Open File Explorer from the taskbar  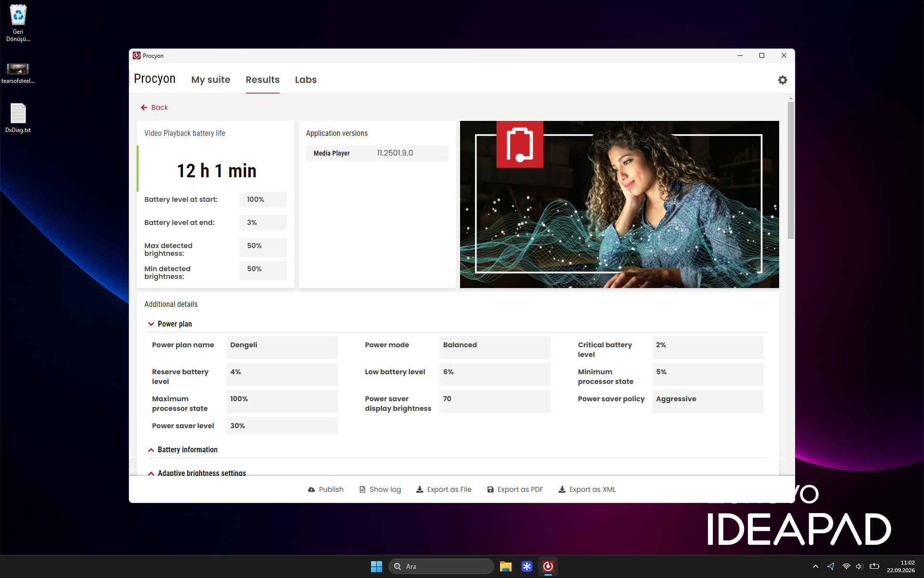click(x=505, y=566)
